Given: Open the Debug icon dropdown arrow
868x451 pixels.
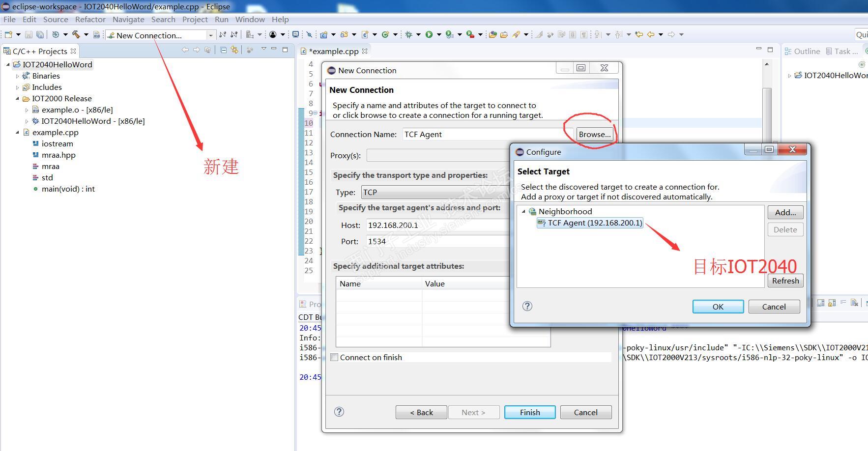Looking at the screenshot, I should pyautogui.click(x=418, y=34).
